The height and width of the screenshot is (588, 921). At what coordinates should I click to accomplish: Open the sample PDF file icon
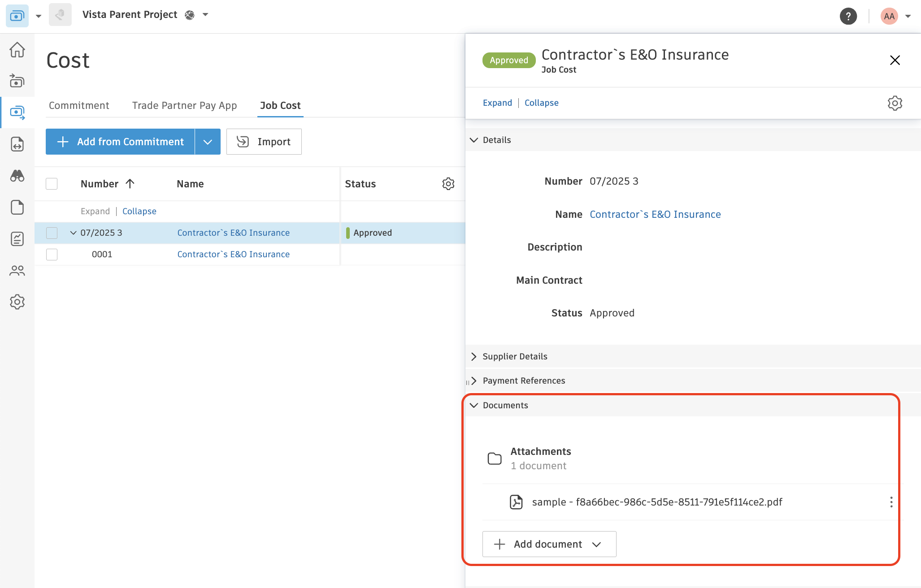coord(516,502)
